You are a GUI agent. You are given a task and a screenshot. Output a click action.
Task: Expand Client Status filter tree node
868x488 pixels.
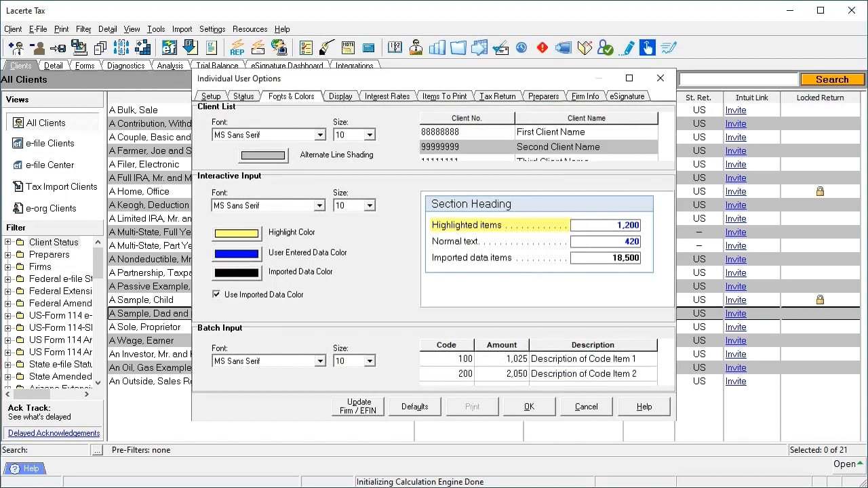coord(8,242)
